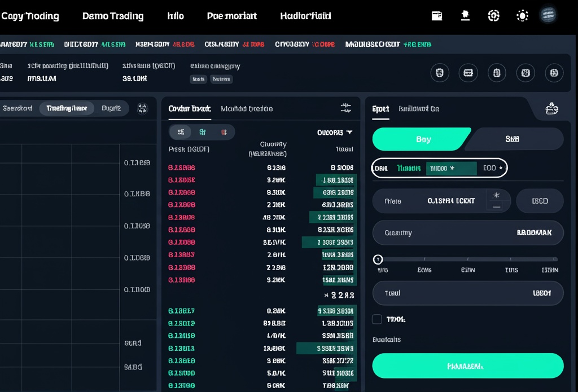Click the rightmost circular icon in pair info bar
The image size is (578, 392).
554,73
